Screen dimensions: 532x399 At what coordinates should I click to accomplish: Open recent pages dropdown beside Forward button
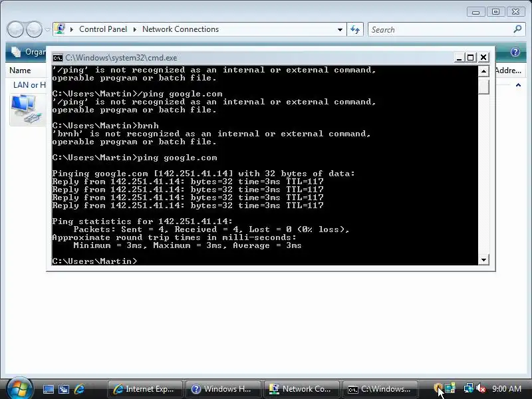[x=47, y=29]
